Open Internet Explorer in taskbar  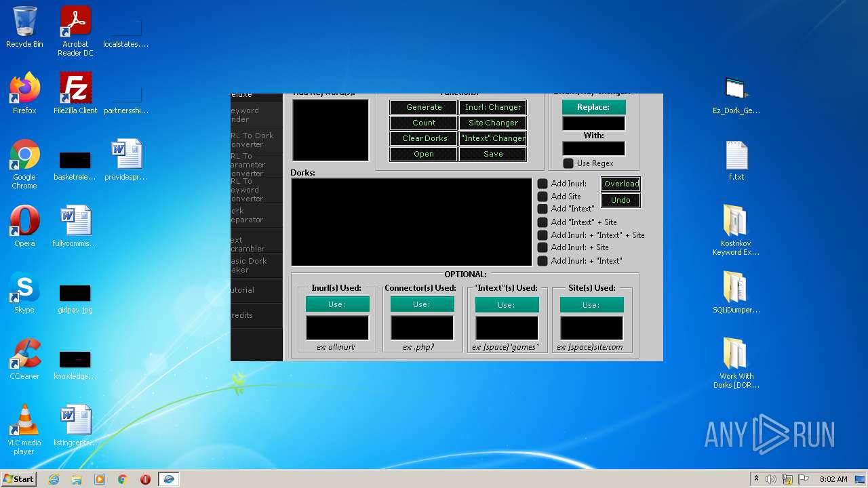tap(54, 479)
